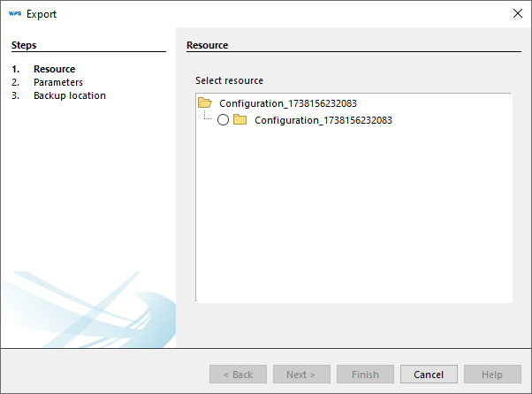
Task: Go to the Resource step
Action: pos(54,69)
